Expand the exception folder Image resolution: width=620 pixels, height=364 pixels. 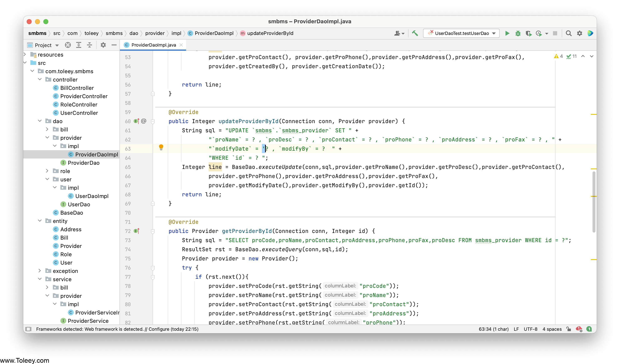[40, 271]
